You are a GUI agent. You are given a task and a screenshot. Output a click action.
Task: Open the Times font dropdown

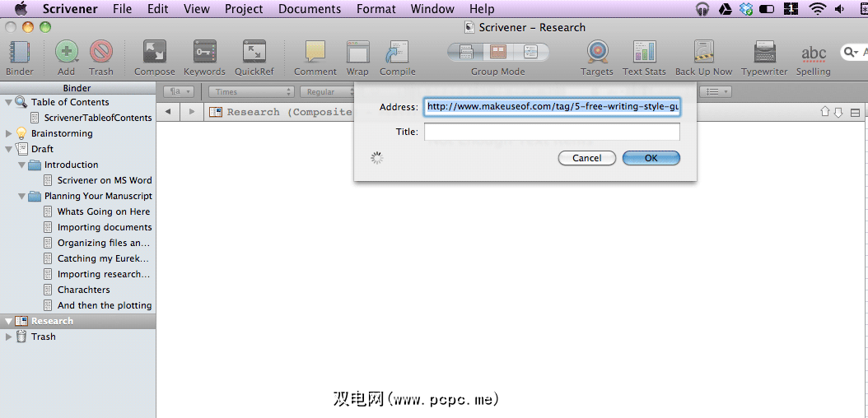point(251,92)
